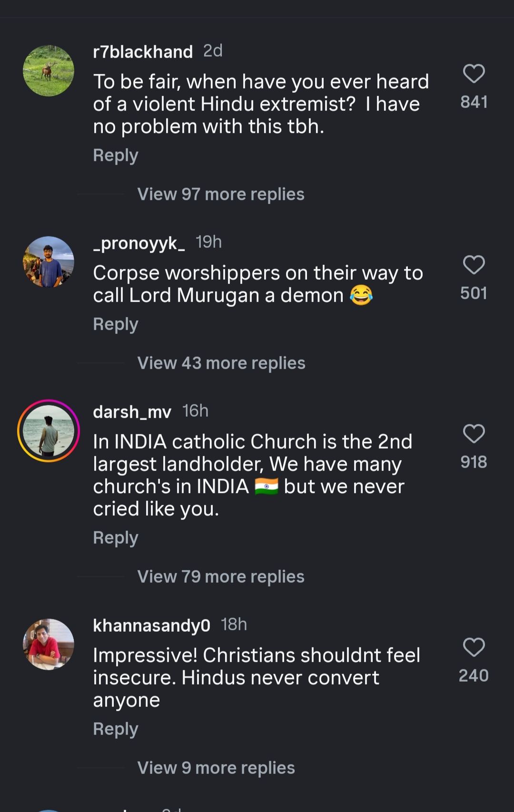This screenshot has height=812, width=514.
Task: Reply to khannasandy0's comment
Action: click(x=116, y=729)
